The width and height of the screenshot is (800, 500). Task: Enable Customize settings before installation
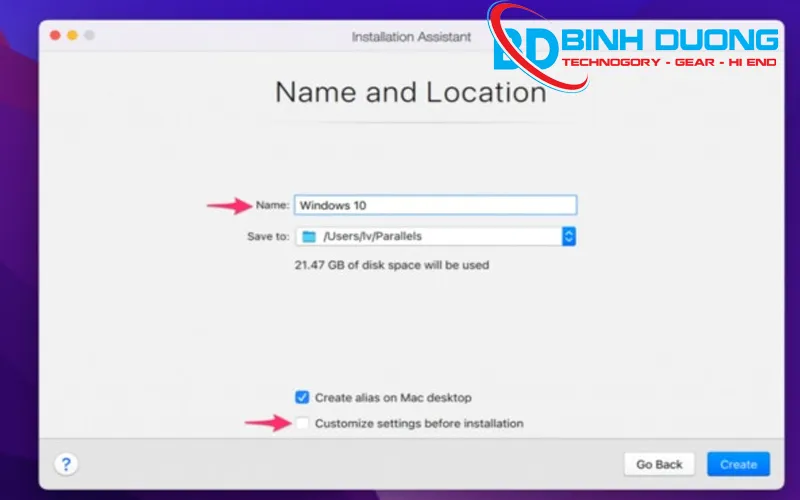[x=302, y=423]
